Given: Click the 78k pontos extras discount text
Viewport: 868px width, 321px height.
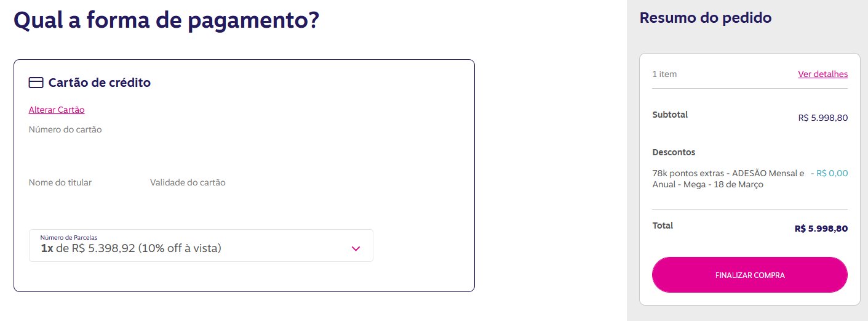Looking at the screenshot, I should click(728, 179).
